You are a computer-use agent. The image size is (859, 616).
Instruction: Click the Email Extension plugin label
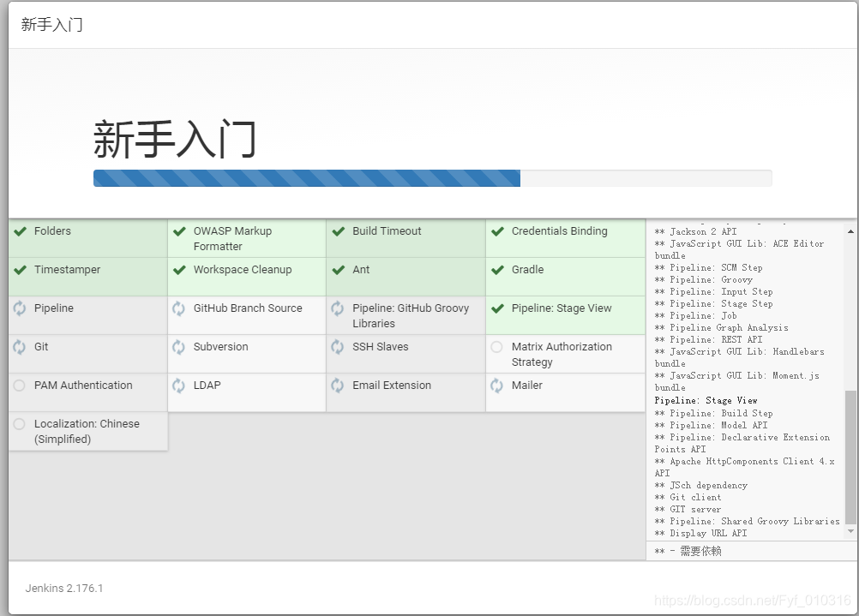392,385
